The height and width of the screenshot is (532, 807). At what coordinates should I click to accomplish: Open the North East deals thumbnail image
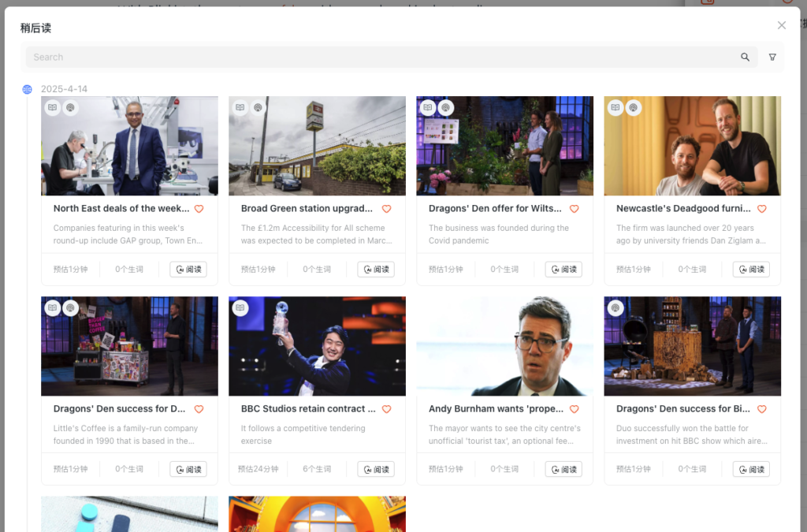[x=130, y=146]
